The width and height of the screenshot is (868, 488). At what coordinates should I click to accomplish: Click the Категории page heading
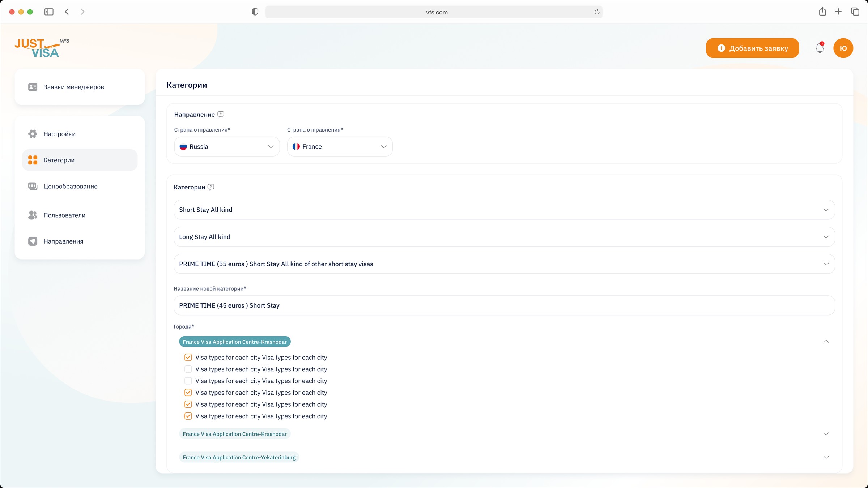[x=187, y=85]
